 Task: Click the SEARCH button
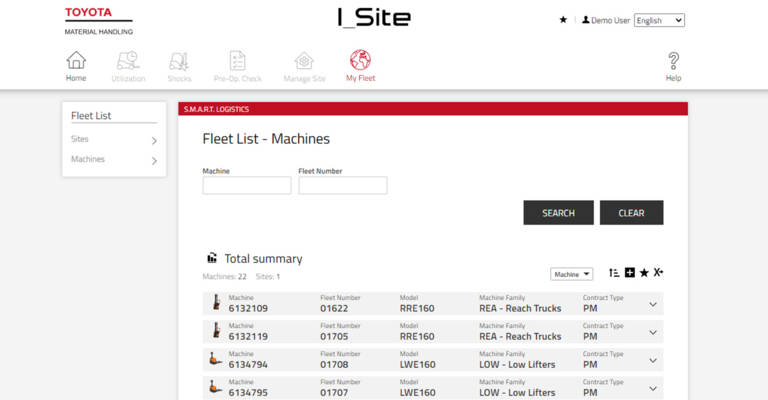[558, 212]
